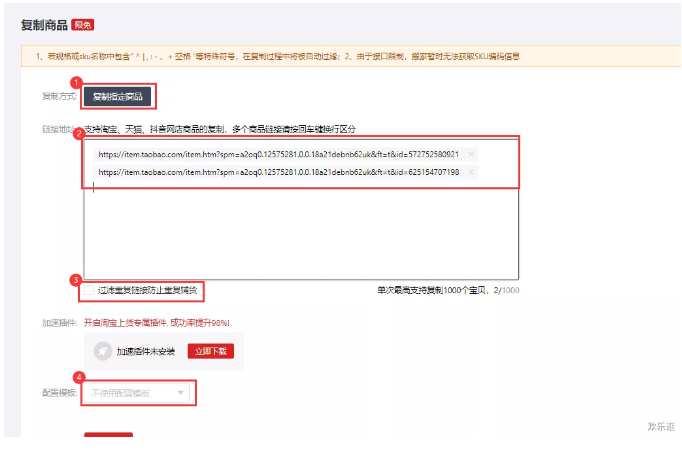
Task: Enable 过滤重复链接防止重复铺货 checkbox
Action: (89, 290)
